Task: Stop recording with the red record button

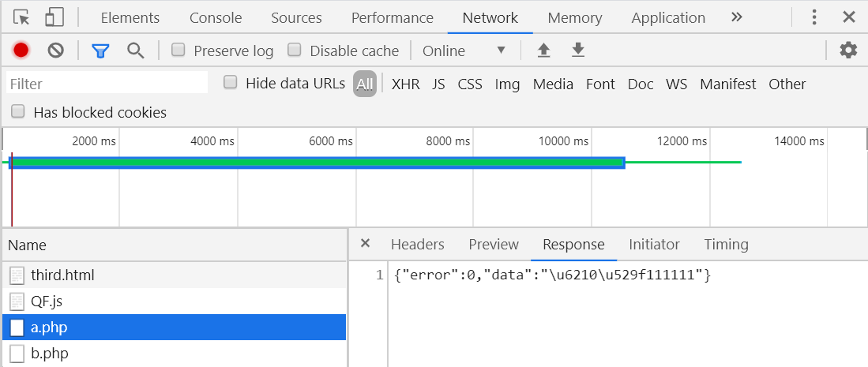Action: click(x=21, y=51)
